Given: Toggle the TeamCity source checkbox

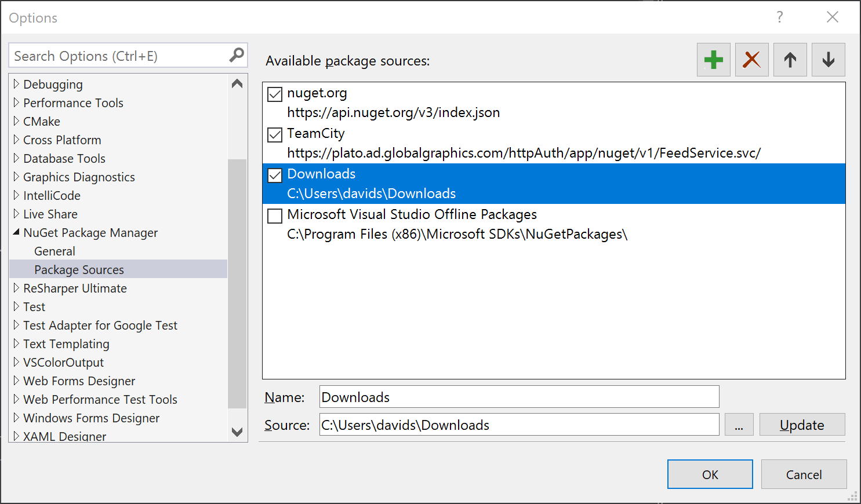Looking at the screenshot, I should 275,135.
